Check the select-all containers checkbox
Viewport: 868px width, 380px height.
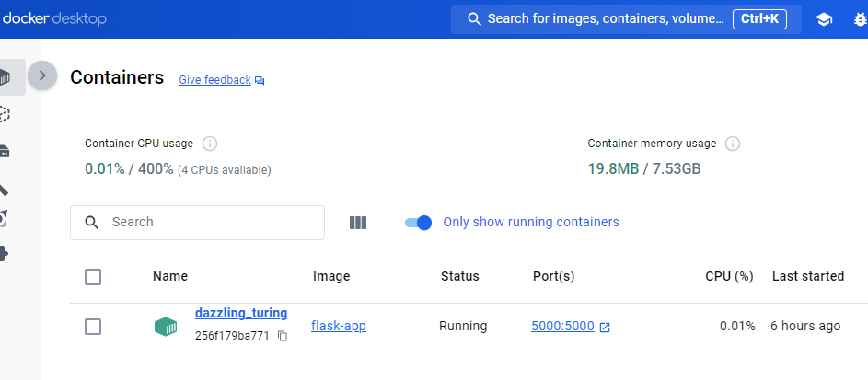tap(93, 277)
